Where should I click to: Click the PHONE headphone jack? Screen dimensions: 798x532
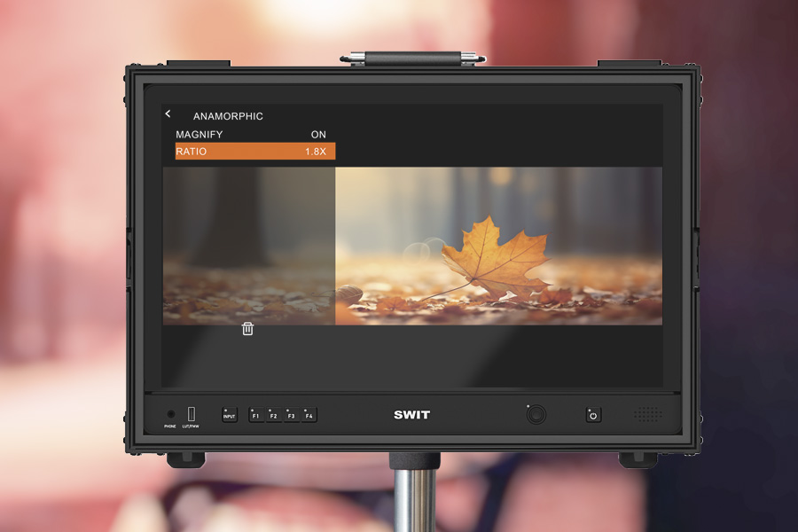pyautogui.click(x=170, y=414)
